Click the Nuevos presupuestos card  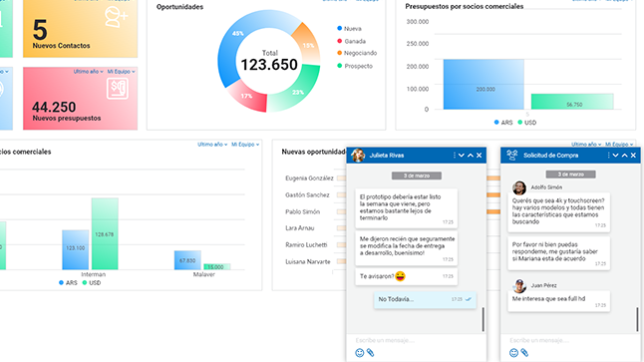pos(80,99)
